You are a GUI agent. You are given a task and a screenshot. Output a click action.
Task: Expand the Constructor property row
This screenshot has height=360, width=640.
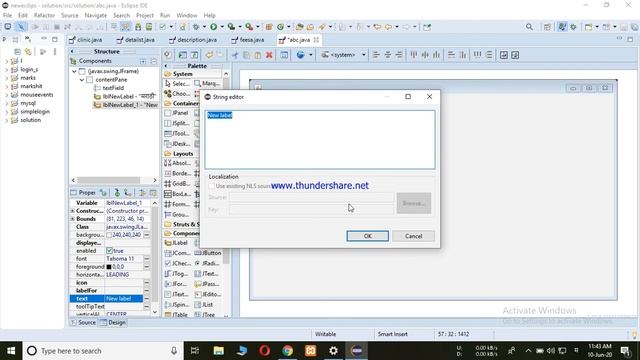point(73,211)
